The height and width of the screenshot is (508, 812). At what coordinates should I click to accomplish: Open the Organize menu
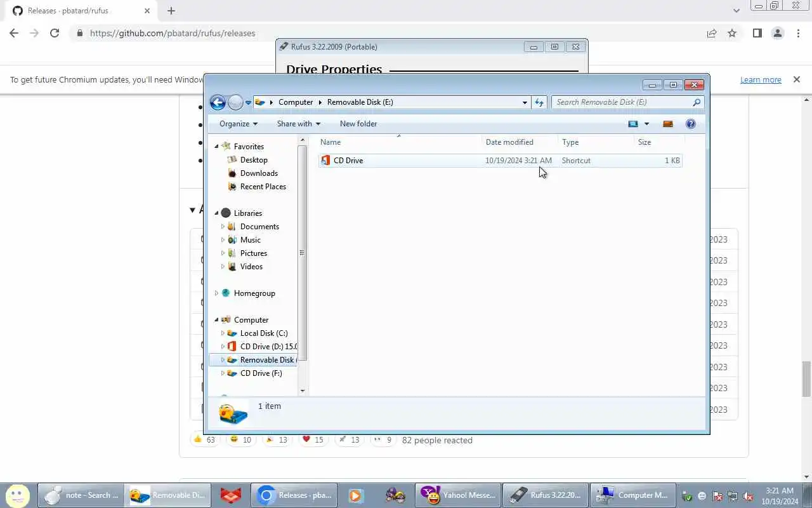point(239,124)
